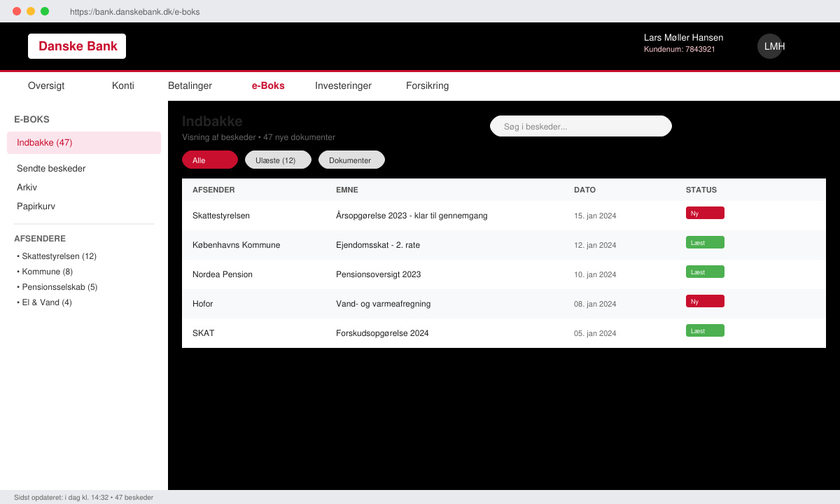This screenshot has width=840, height=504.
Task: Open the SKAT sender cell
Action: (x=204, y=333)
